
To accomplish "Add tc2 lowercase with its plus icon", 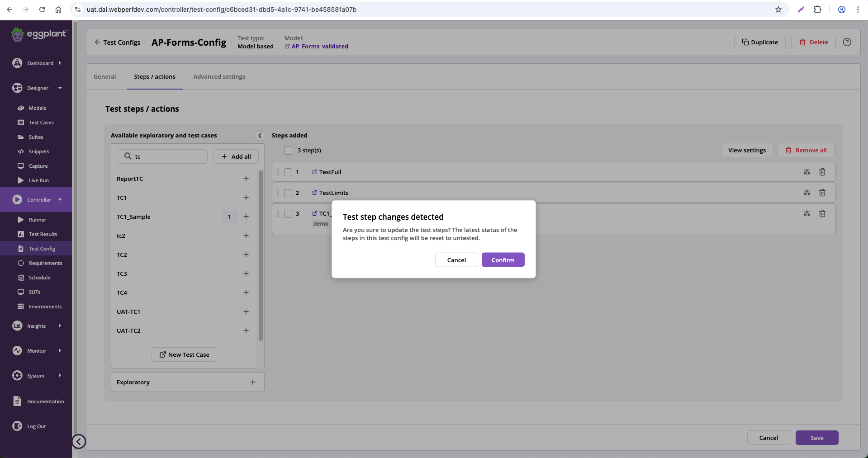I will (246, 236).
